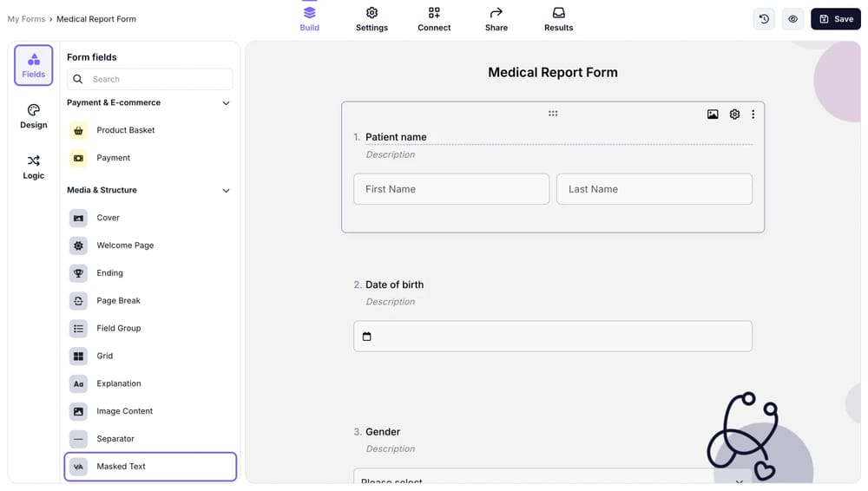
Task: Add a Product Basket field
Action: tap(125, 130)
